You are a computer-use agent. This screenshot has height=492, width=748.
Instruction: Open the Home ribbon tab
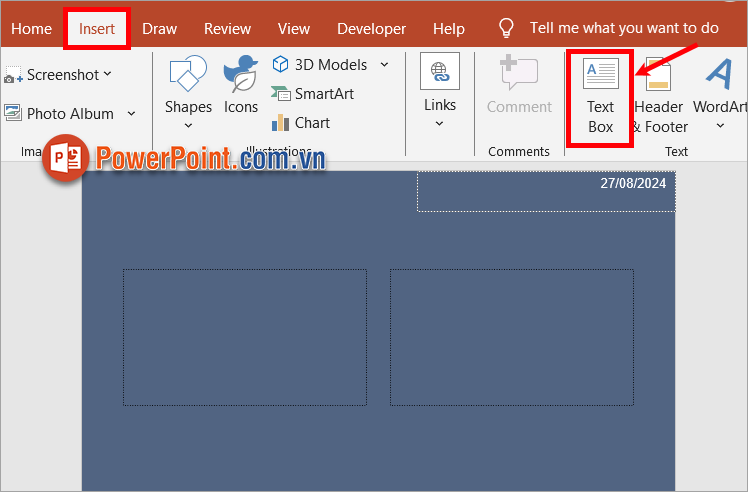click(x=31, y=29)
